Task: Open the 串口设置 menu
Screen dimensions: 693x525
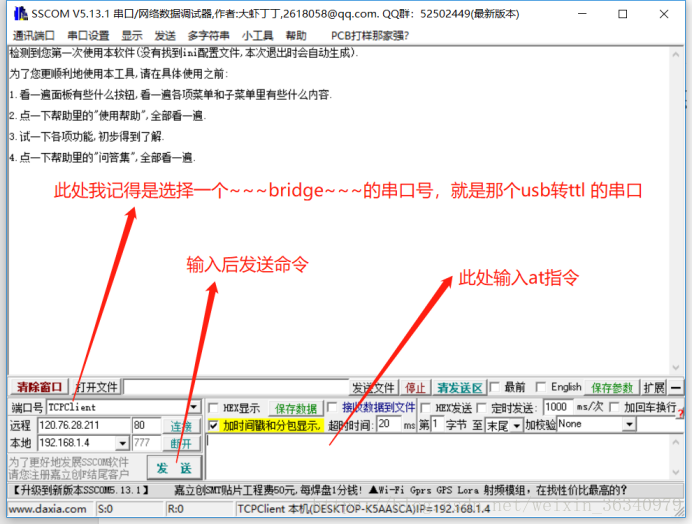Action: [88, 35]
